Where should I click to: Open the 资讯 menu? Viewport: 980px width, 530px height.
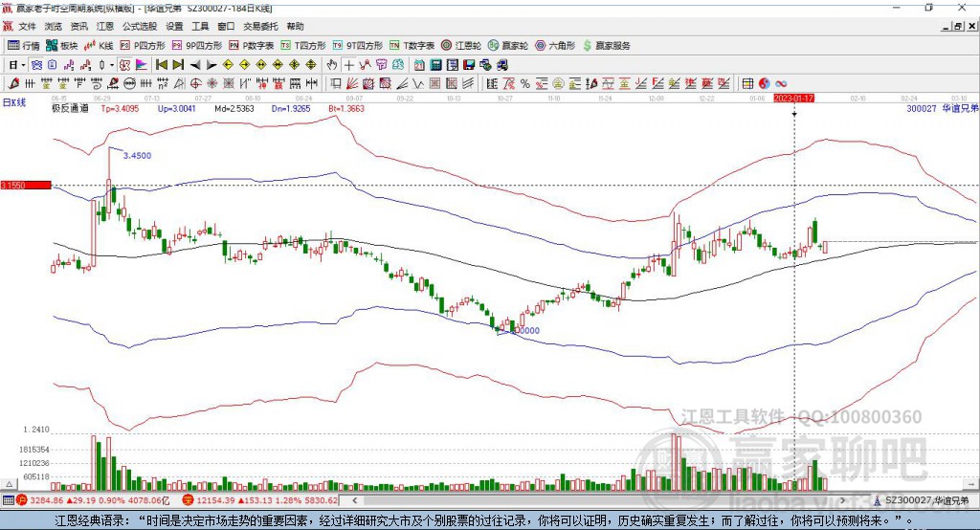pyautogui.click(x=78, y=26)
